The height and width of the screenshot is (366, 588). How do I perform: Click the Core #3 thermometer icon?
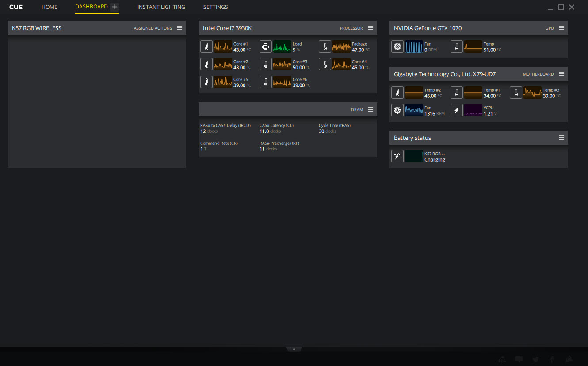pos(265,64)
